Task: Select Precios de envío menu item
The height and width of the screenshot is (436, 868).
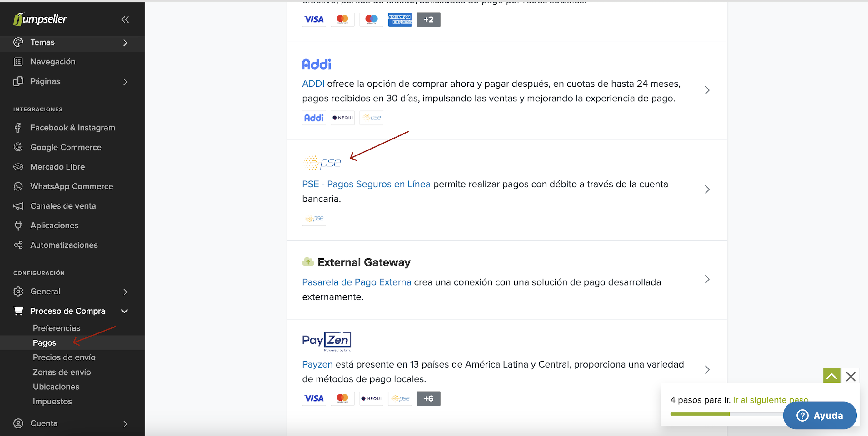Action: click(x=64, y=357)
